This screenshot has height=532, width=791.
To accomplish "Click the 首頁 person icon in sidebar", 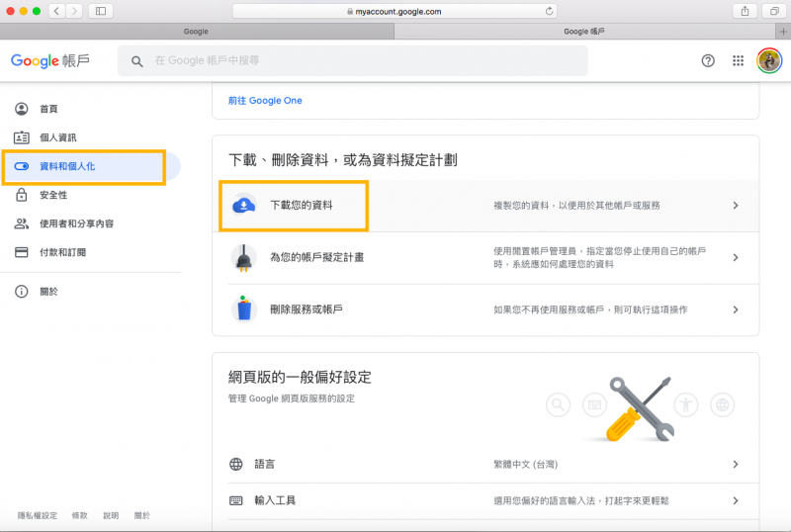I will click(x=21, y=109).
